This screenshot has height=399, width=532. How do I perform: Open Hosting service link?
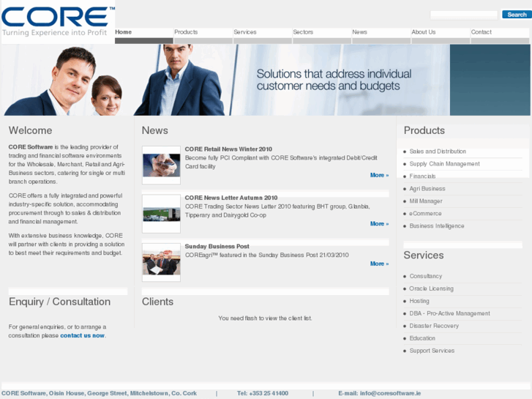click(x=419, y=301)
